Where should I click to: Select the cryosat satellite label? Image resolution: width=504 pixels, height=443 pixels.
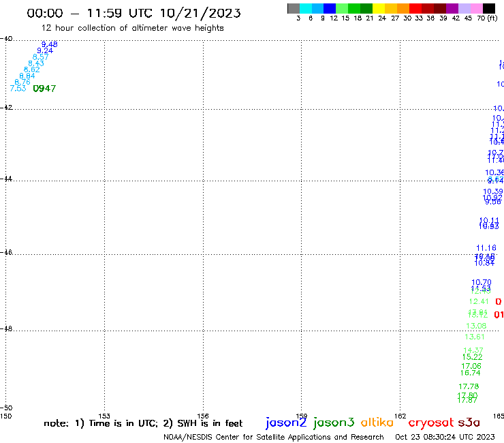tap(431, 423)
